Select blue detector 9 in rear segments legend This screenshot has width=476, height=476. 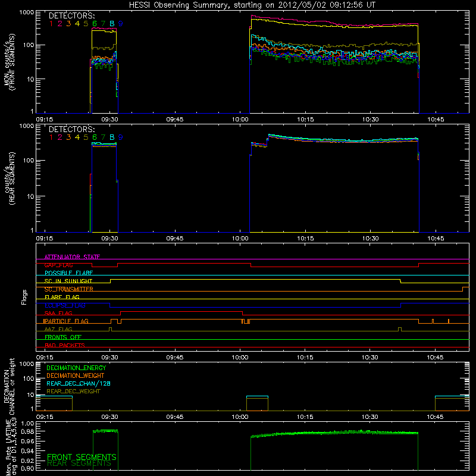121,137
